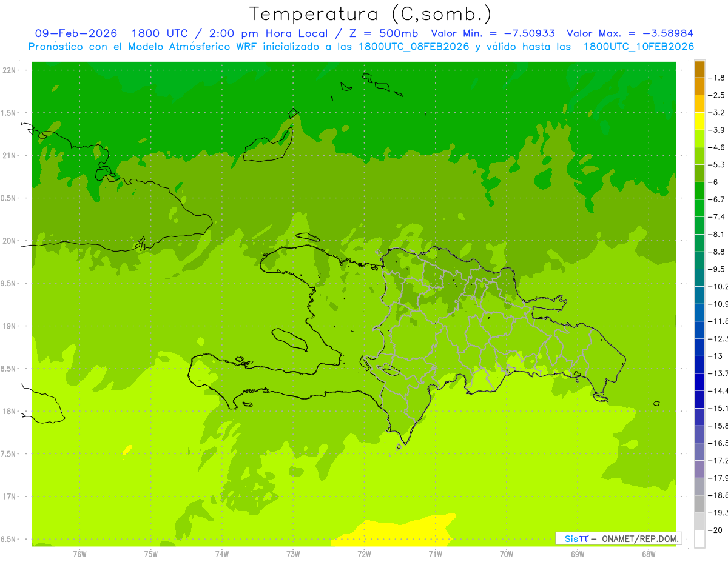Select the "Z = 500mb" level text
The height and width of the screenshot is (562, 728).
point(383,33)
